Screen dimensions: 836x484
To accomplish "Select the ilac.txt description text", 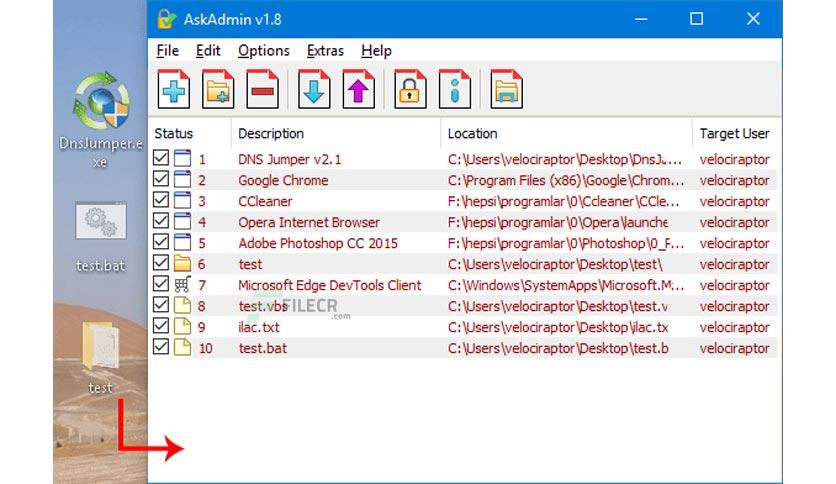I will (x=259, y=327).
